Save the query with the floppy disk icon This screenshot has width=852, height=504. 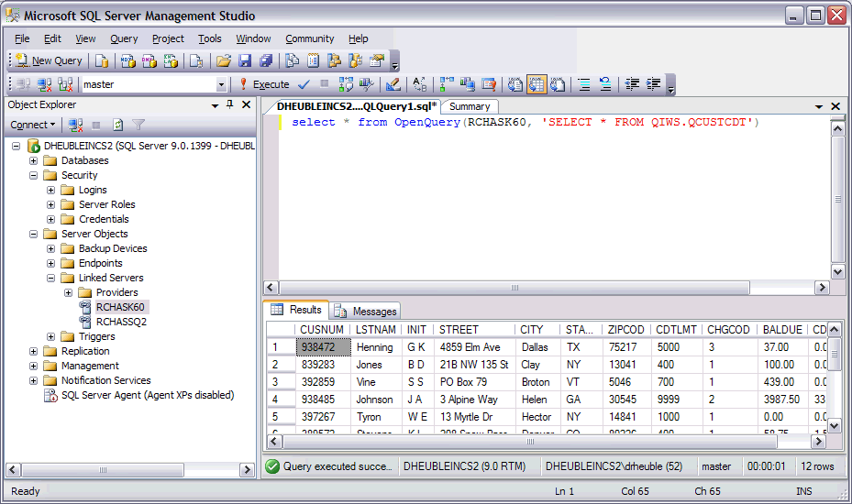(x=245, y=60)
